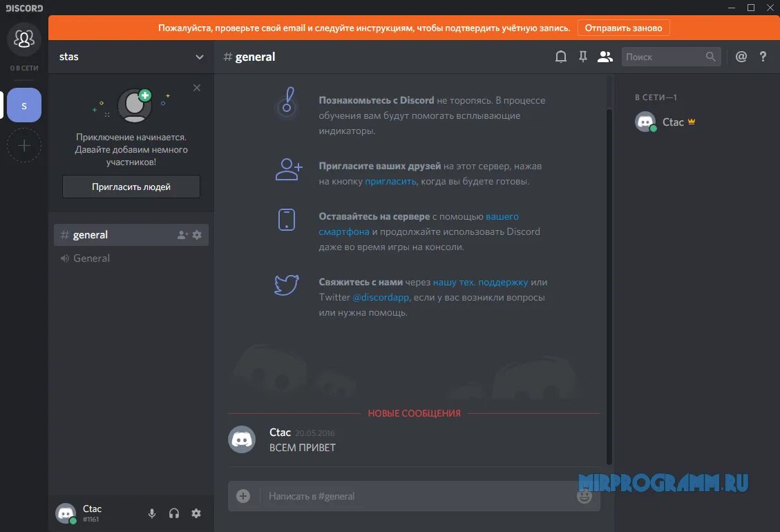780x532 pixels.
Task: Open recent mentions @ icon
Action: pos(741,57)
